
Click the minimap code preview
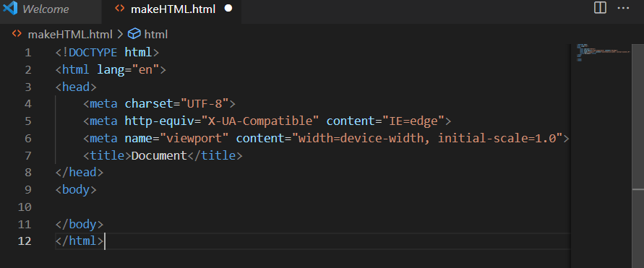click(x=603, y=53)
